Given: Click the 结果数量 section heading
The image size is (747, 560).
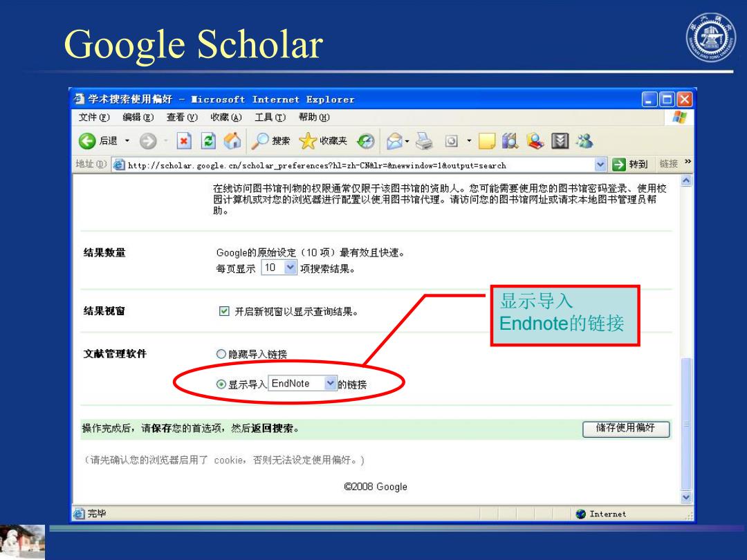Looking at the screenshot, I should [x=104, y=253].
